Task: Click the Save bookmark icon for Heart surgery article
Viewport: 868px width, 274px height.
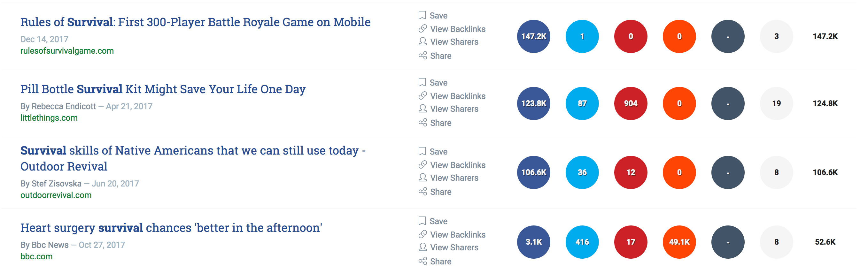Action: coord(422,221)
